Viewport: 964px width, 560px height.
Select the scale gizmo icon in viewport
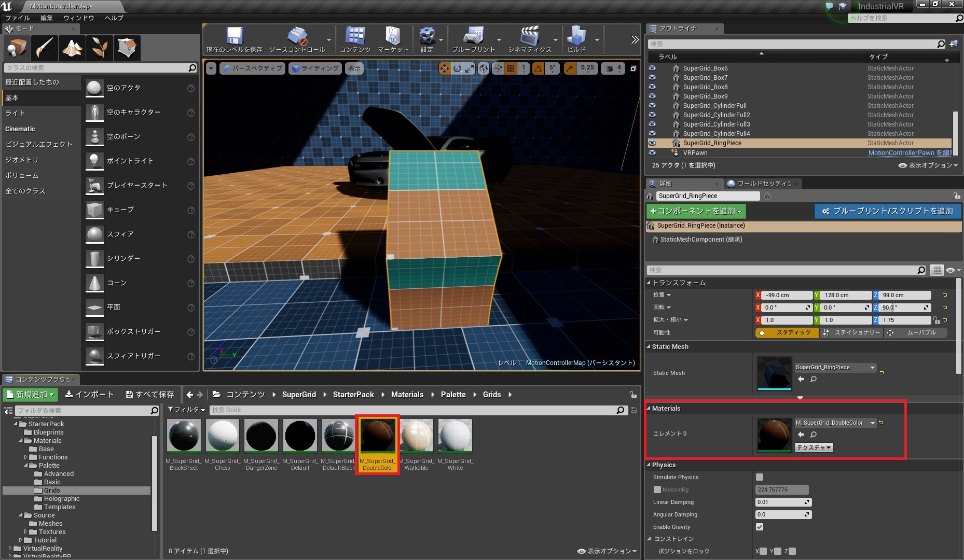pyautogui.click(x=470, y=68)
